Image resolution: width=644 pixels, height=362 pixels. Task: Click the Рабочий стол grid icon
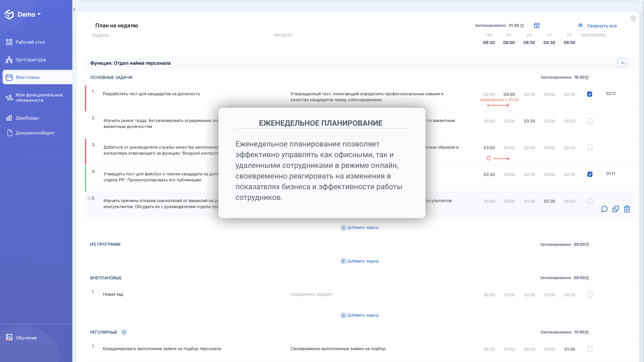9,42
